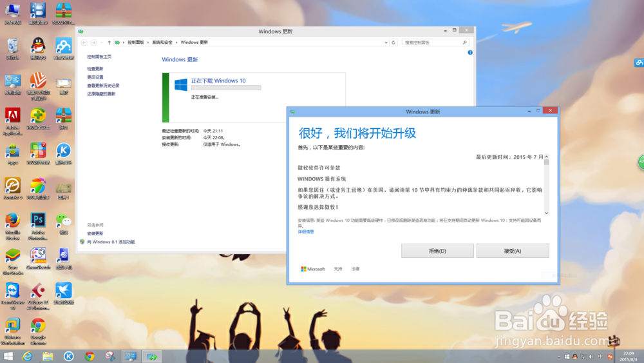Open the My Computer desktop icon
This screenshot has width=644, height=363.
click(13, 14)
